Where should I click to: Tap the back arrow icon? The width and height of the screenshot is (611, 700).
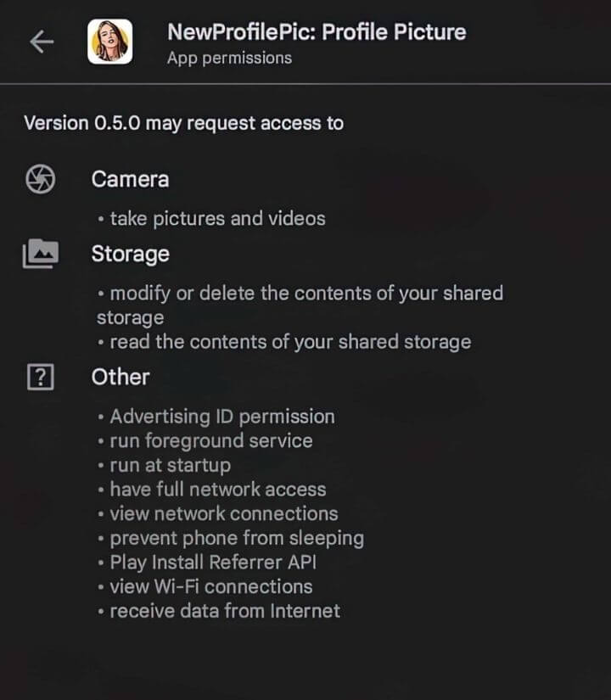tap(42, 42)
